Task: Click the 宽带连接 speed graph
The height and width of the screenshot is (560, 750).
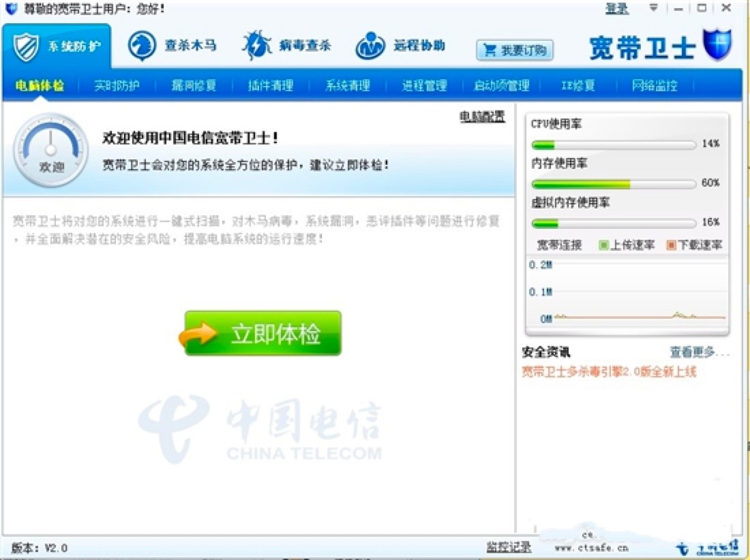Action: tap(627, 292)
